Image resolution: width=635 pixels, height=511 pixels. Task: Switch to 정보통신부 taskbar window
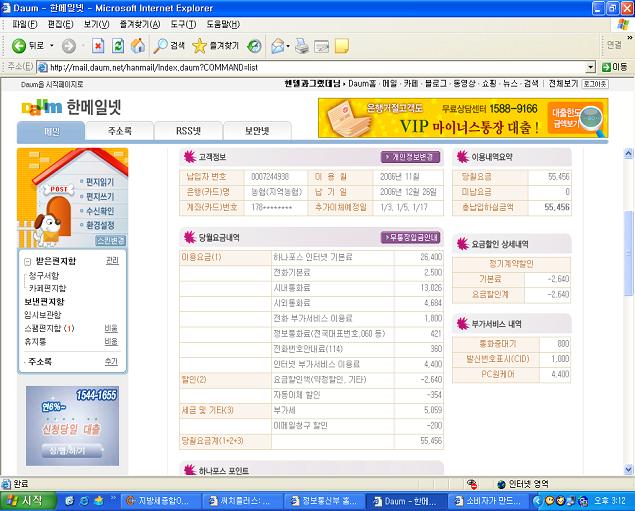pyautogui.click(x=325, y=501)
